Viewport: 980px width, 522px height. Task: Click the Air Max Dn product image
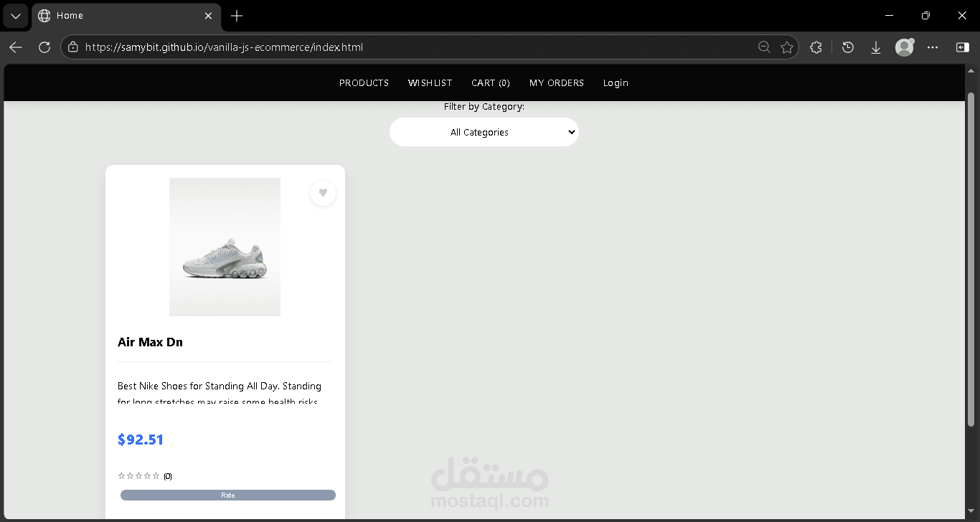225,247
